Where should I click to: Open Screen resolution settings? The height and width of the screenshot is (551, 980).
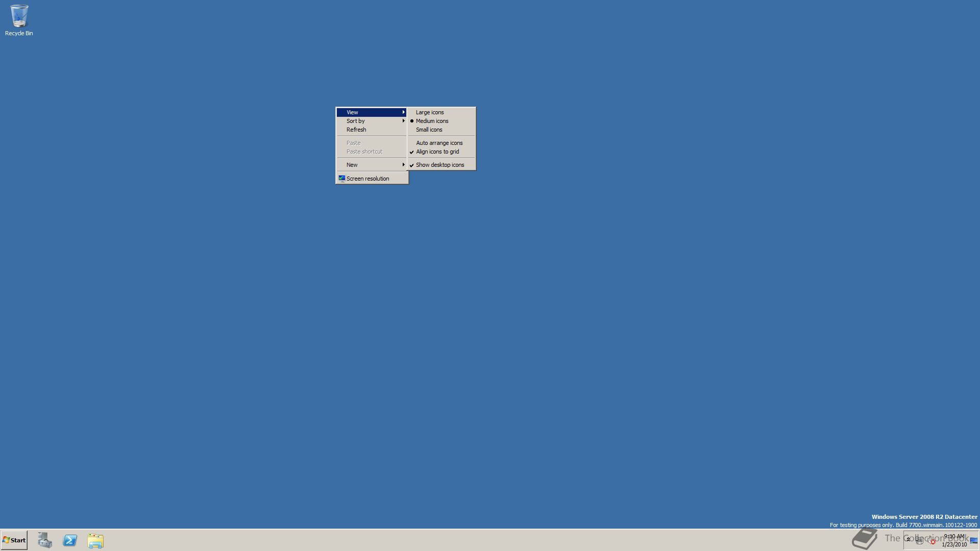pyautogui.click(x=372, y=179)
